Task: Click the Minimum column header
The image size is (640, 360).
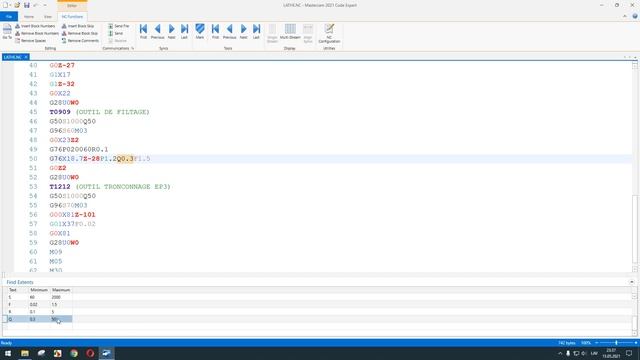Action: 39,290
